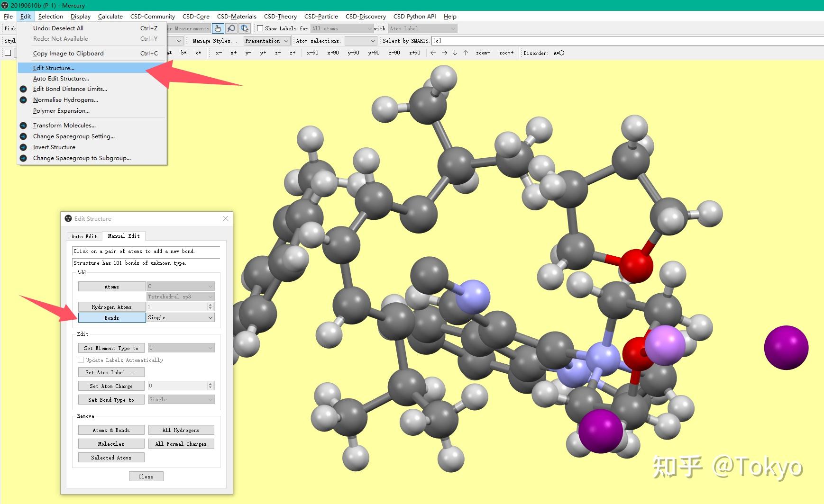This screenshot has height=504, width=824.
Task: Select Normalise Hydrogens... menu entry
Action: (92, 100)
